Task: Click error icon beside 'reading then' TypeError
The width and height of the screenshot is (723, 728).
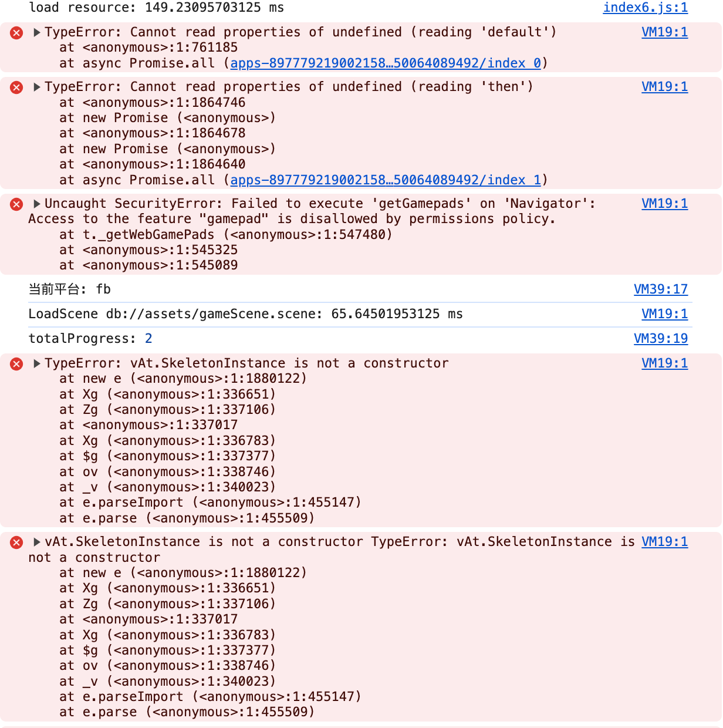Action: (16, 87)
